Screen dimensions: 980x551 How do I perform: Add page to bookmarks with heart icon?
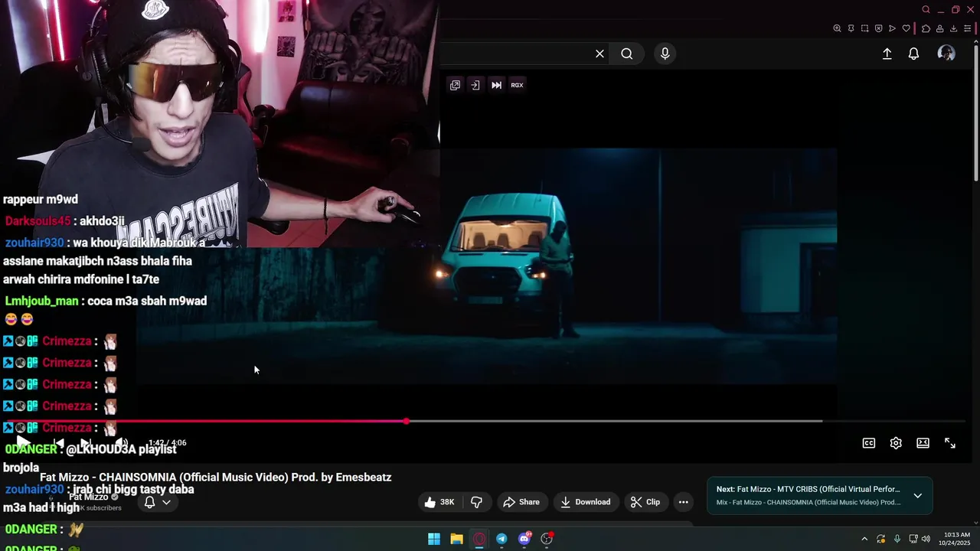[906, 28]
